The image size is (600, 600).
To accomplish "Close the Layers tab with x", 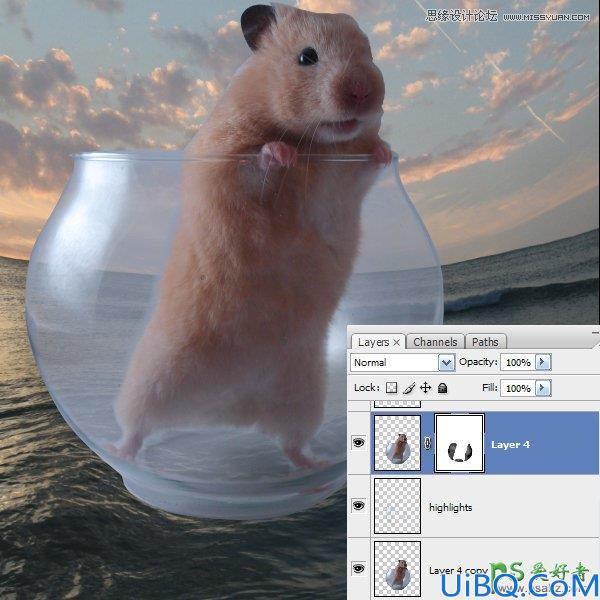I will click(x=397, y=342).
